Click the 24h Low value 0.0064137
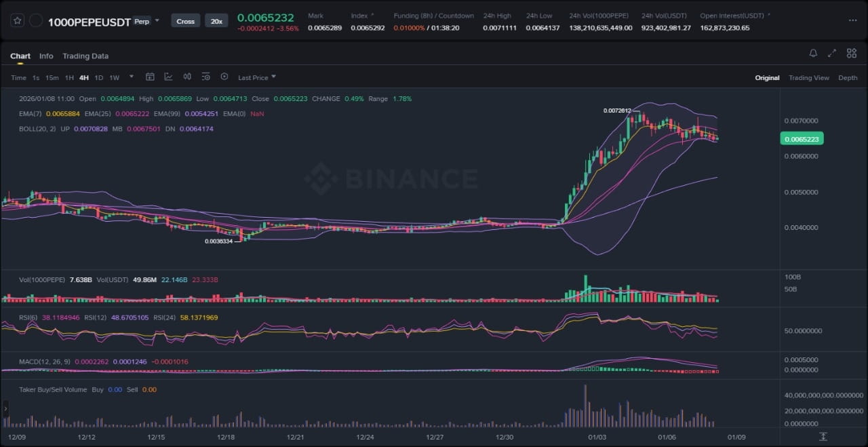Viewport: 868px width, 447px height. (x=544, y=28)
